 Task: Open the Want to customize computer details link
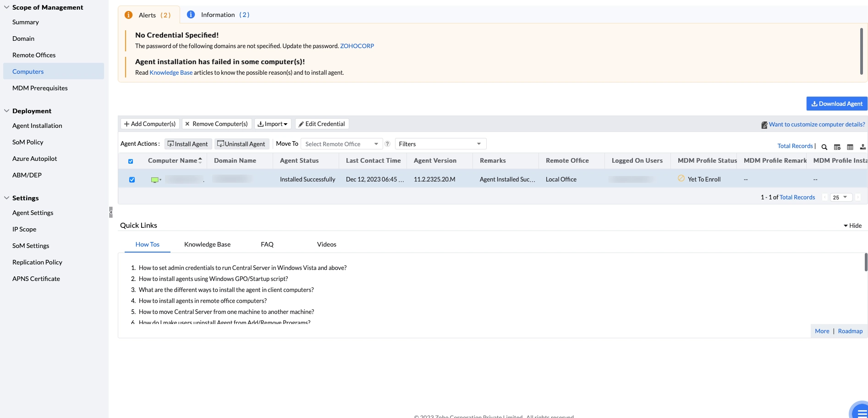pos(817,124)
